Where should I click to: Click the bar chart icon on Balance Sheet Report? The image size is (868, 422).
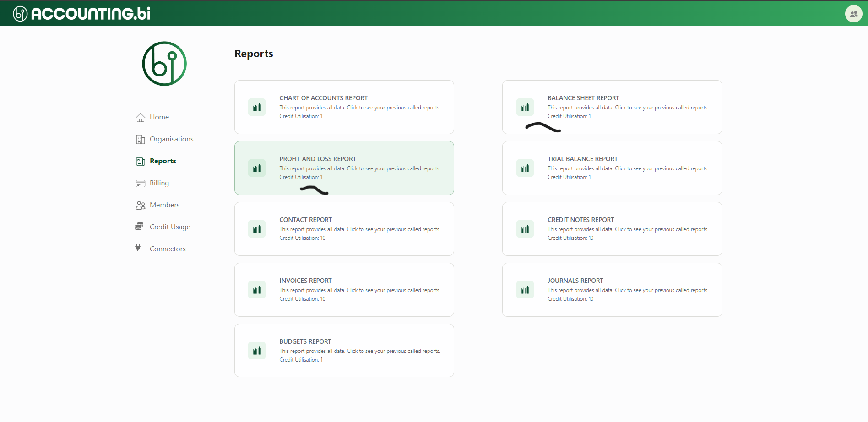(525, 107)
